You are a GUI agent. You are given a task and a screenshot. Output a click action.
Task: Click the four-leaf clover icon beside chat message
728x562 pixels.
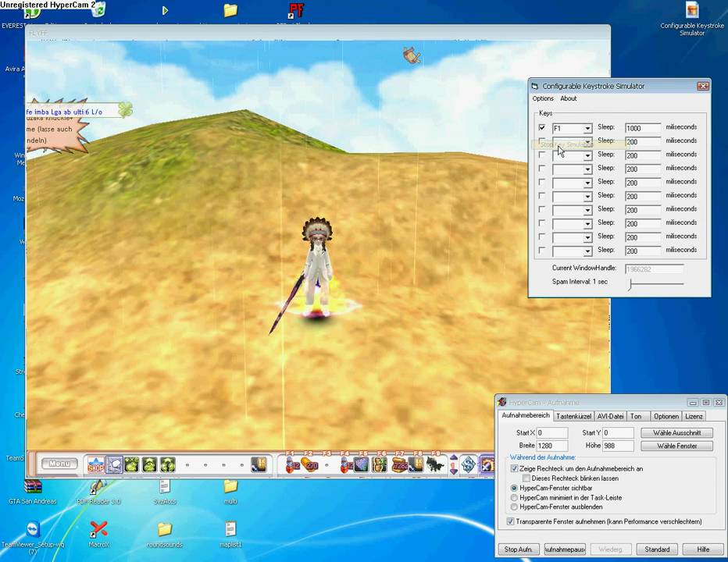(x=125, y=109)
